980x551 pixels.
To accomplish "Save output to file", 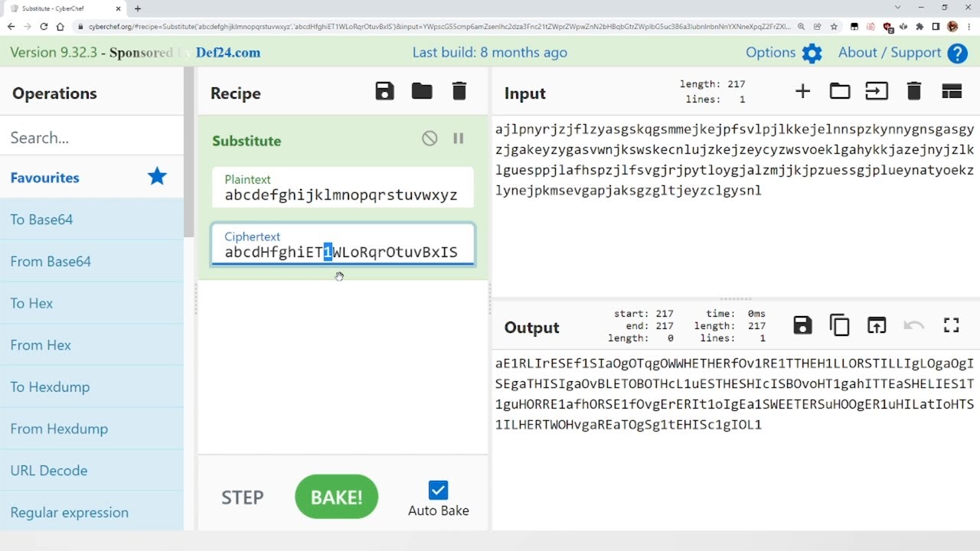I will point(802,326).
